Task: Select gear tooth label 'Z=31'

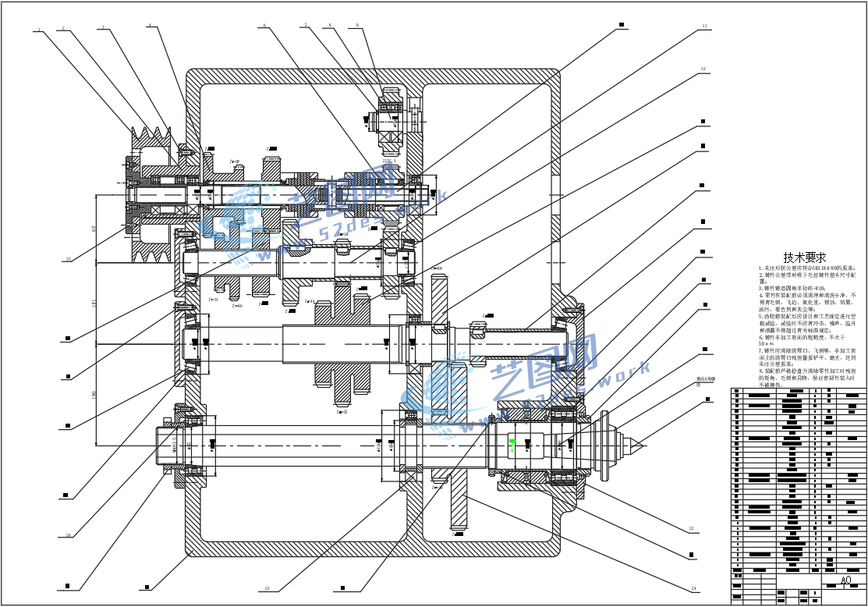Action: click(x=213, y=300)
